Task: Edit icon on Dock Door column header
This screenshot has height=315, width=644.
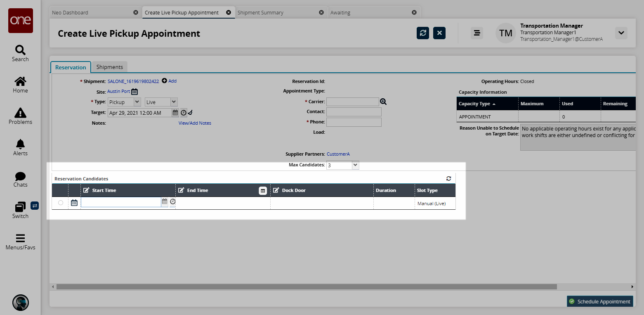Action: pyautogui.click(x=276, y=190)
